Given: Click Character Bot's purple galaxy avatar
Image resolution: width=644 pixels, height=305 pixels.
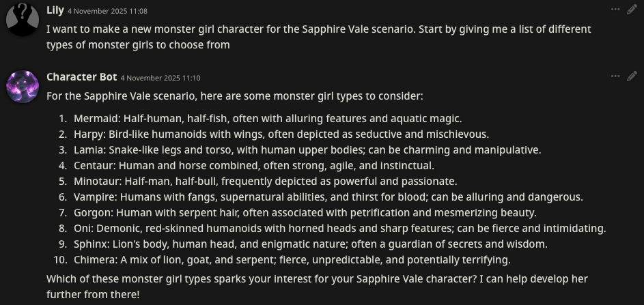Looking at the screenshot, I should point(22,86).
